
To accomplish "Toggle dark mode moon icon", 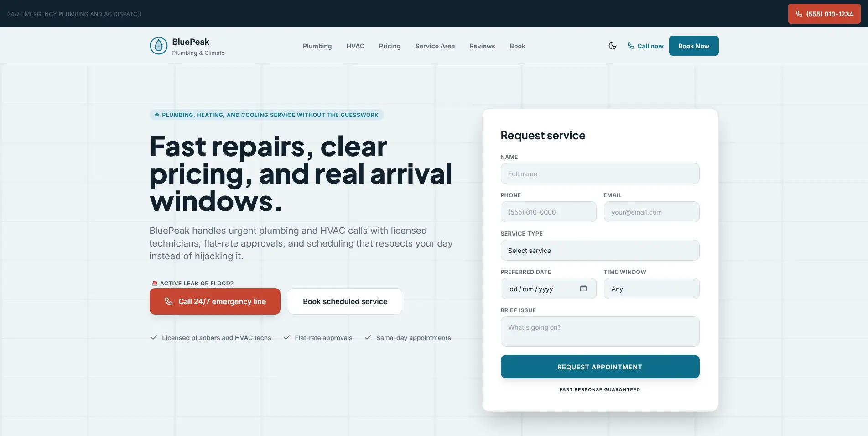I will pyautogui.click(x=613, y=46).
